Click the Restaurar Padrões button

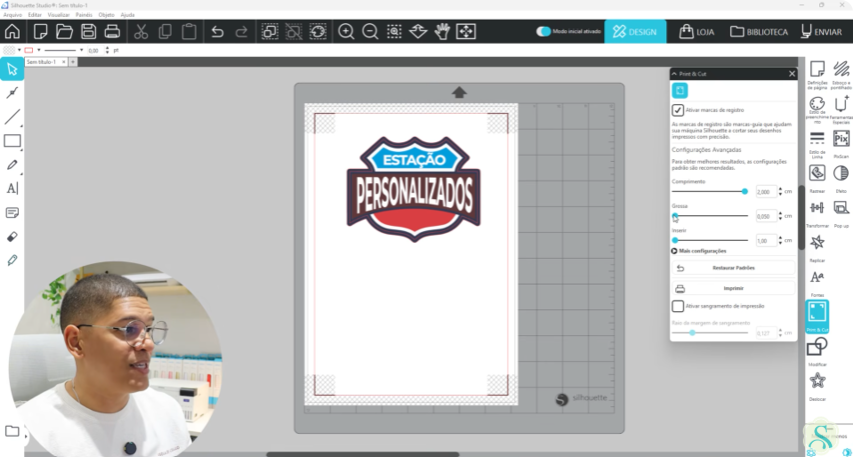(733, 268)
